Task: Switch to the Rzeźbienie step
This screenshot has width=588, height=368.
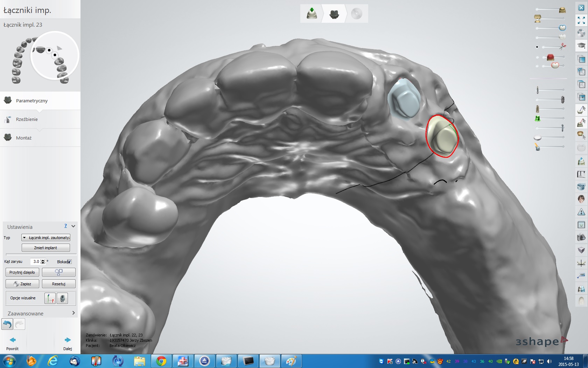Action: point(27,119)
